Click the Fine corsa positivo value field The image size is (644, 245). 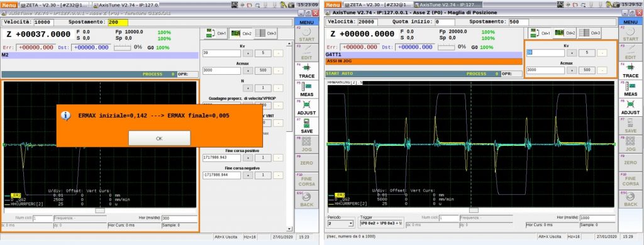221,158
